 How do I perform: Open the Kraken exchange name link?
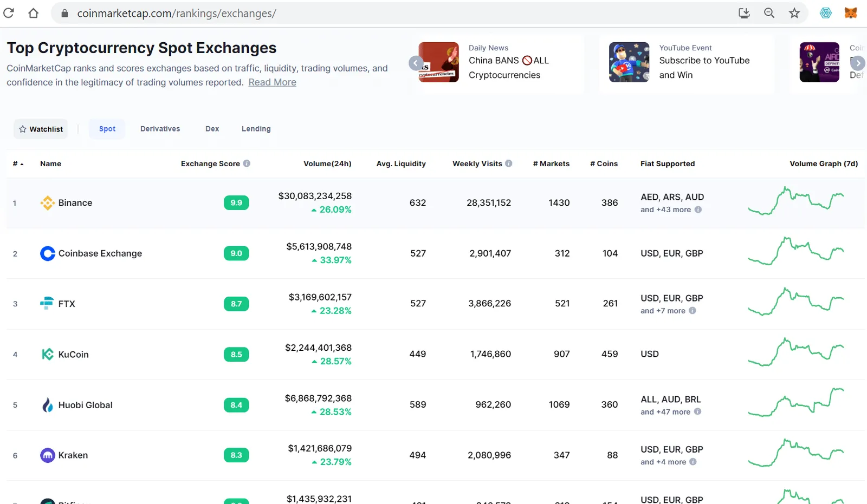(x=73, y=455)
